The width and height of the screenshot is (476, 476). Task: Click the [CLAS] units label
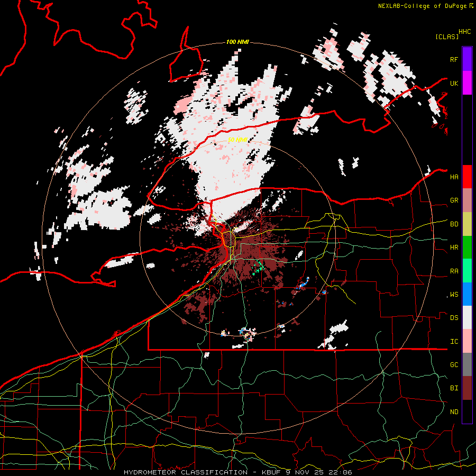click(x=447, y=37)
